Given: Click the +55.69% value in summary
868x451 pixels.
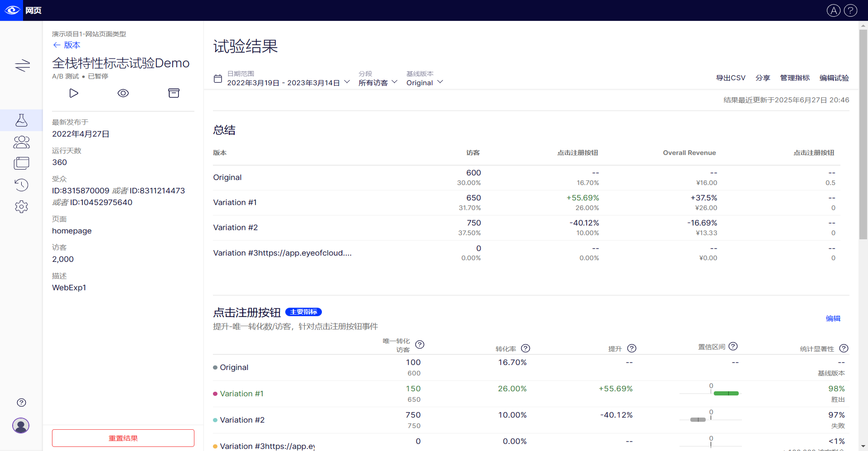Looking at the screenshot, I should click(x=583, y=198).
